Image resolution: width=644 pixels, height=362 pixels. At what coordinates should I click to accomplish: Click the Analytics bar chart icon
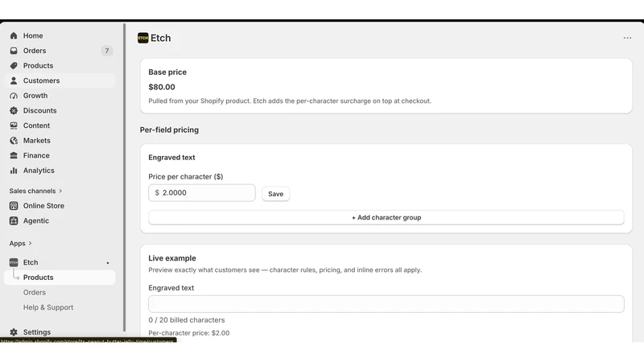(14, 171)
